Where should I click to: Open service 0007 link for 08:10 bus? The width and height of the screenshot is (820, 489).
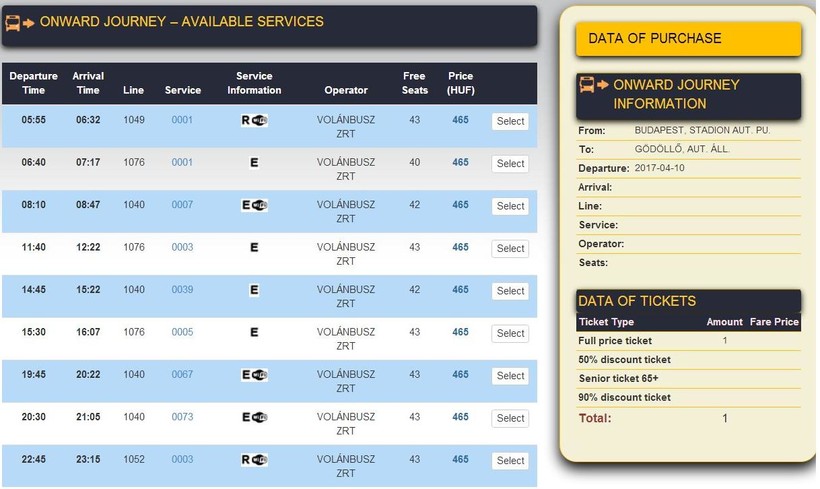click(x=182, y=205)
